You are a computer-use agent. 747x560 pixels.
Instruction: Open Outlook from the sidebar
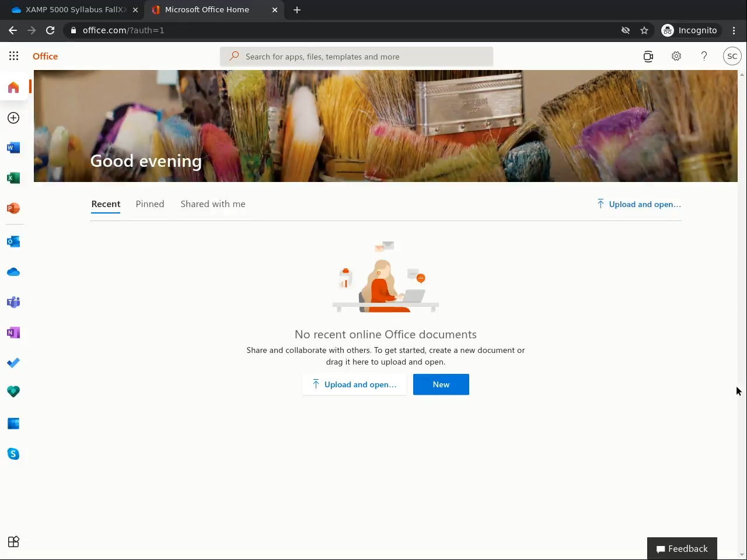point(13,242)
